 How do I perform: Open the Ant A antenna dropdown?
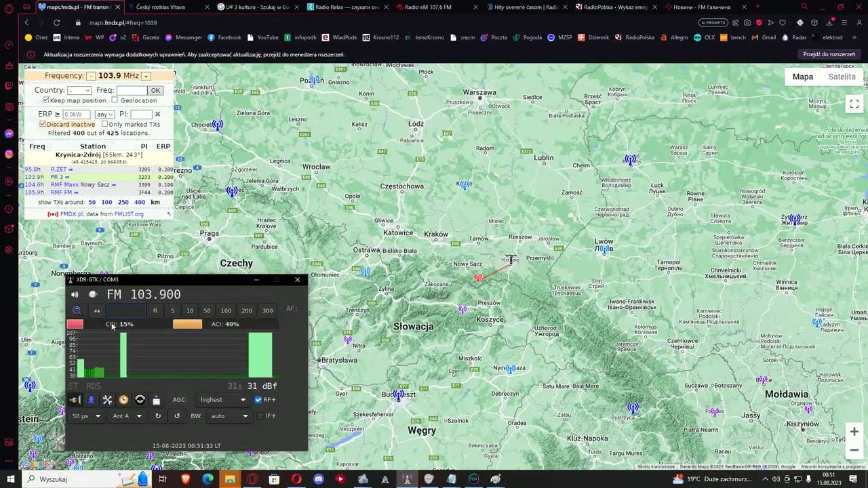pos(127,416)
